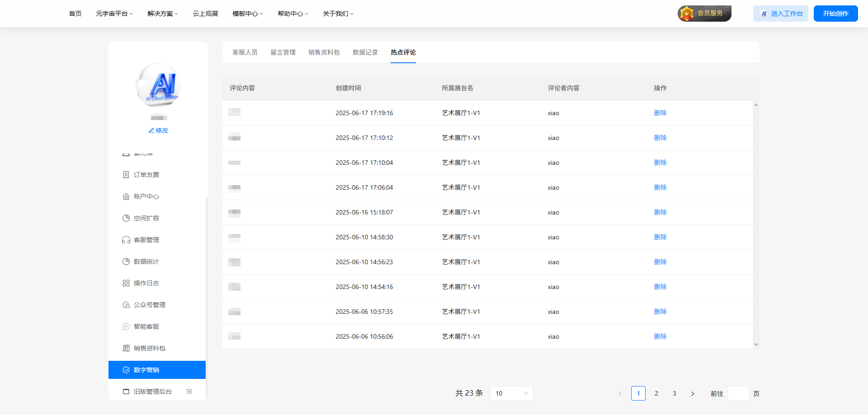The image size is (868, 415).
Task: Click the 客服管理 headset icon
Action: point(126,240)
